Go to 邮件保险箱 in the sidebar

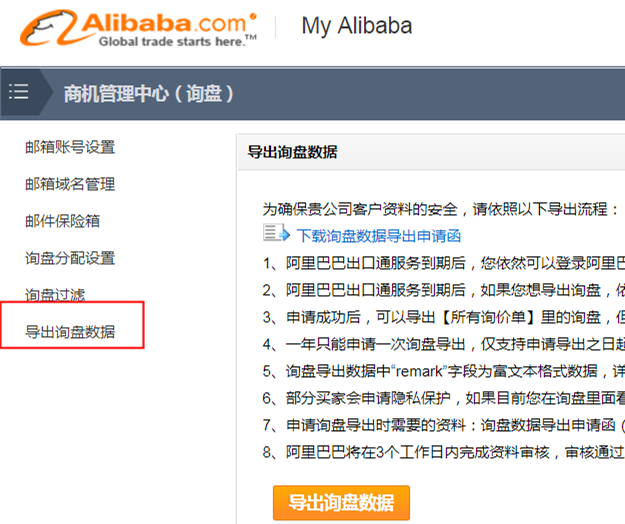(x=62, y=221)
